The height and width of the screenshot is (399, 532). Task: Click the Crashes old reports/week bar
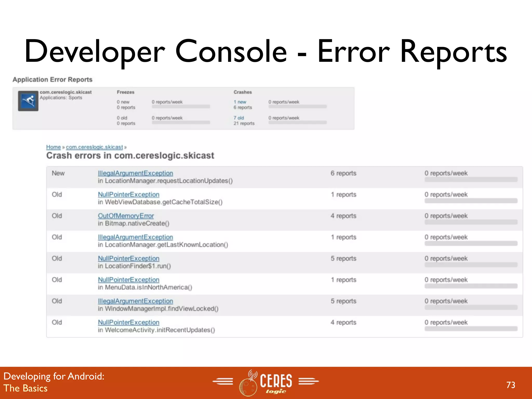click(297, 122)
